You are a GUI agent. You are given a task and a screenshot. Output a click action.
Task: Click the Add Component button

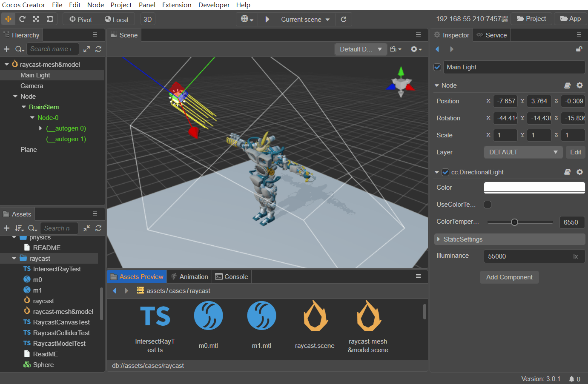(x=509, y=277)
